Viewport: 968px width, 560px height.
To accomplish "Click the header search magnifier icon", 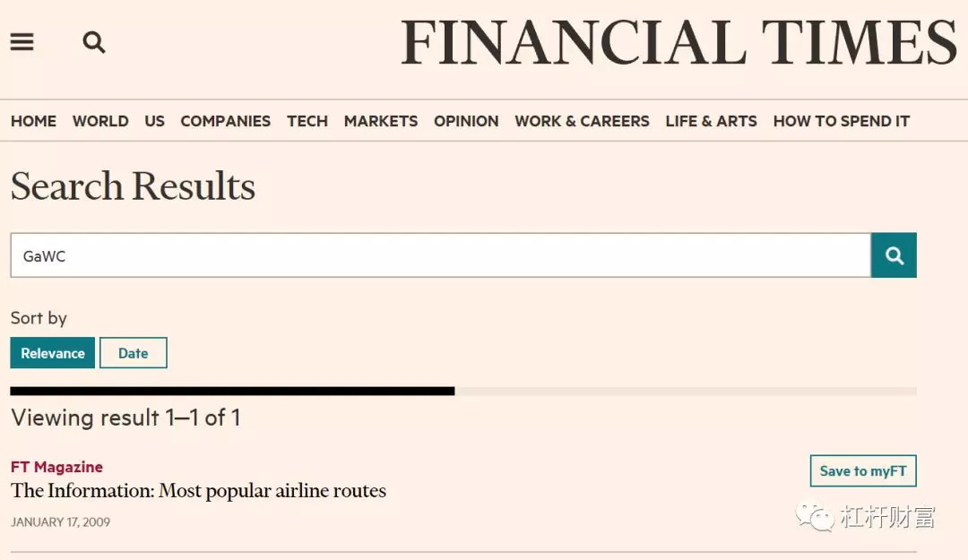I will [94, 42].
